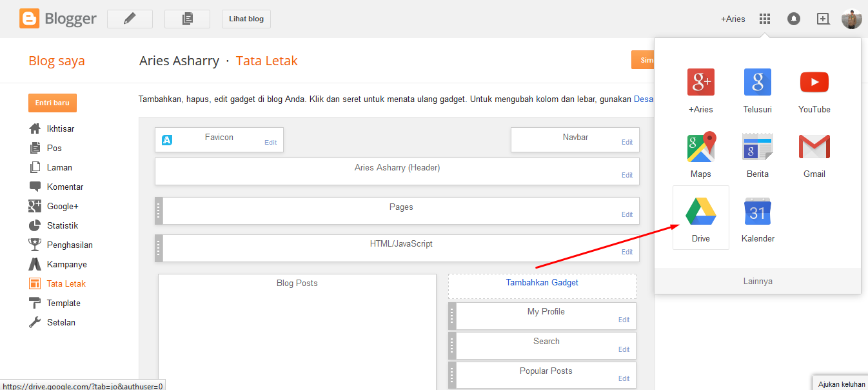Screen dimensions: 868x390
Task: Click the Blog saya heading link
Action: coord(57,61)
